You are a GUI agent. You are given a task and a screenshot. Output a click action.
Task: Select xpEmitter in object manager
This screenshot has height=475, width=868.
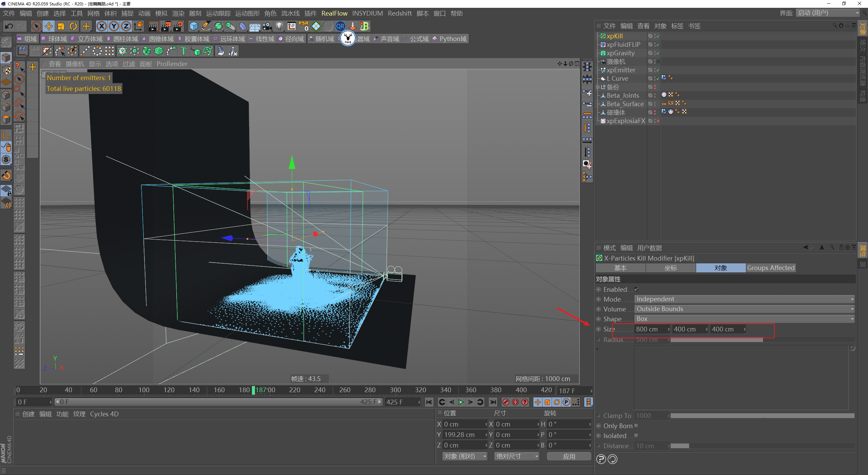(x=621, y=70)
